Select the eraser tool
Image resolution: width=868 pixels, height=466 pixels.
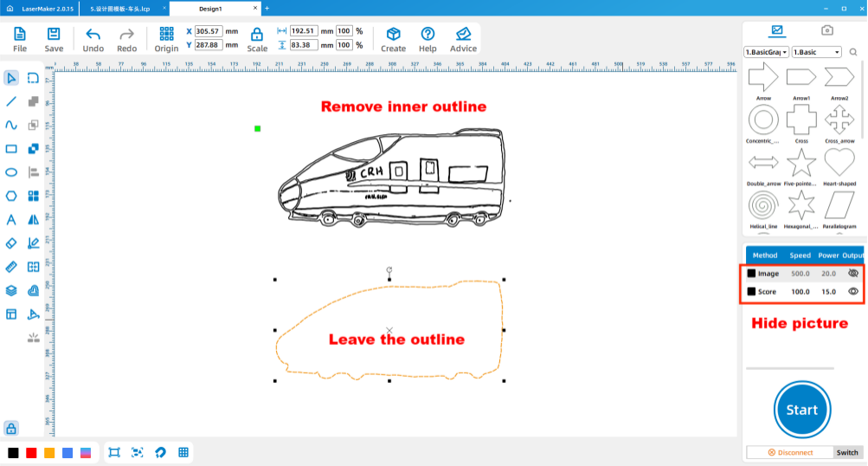tap(11, 243)
